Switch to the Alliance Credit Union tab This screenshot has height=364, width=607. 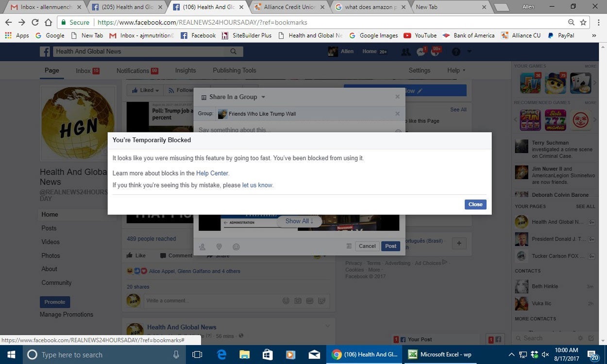point(289,7)
